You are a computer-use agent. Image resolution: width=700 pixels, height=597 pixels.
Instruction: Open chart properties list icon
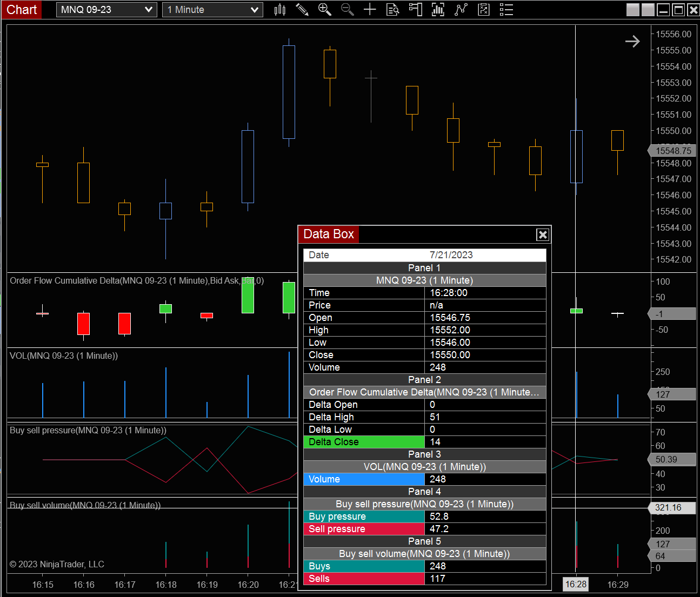coord(506,9)
